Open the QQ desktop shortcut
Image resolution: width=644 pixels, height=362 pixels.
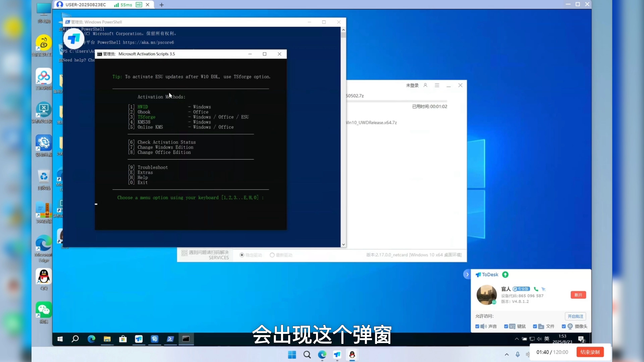click(x=44, y=279)
